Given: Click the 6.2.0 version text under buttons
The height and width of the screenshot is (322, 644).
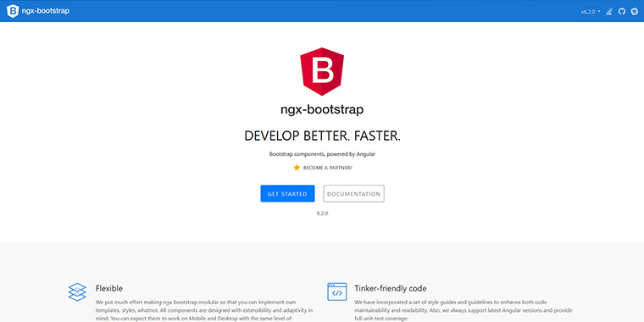Looking at the screenshot, I should 322,214.
